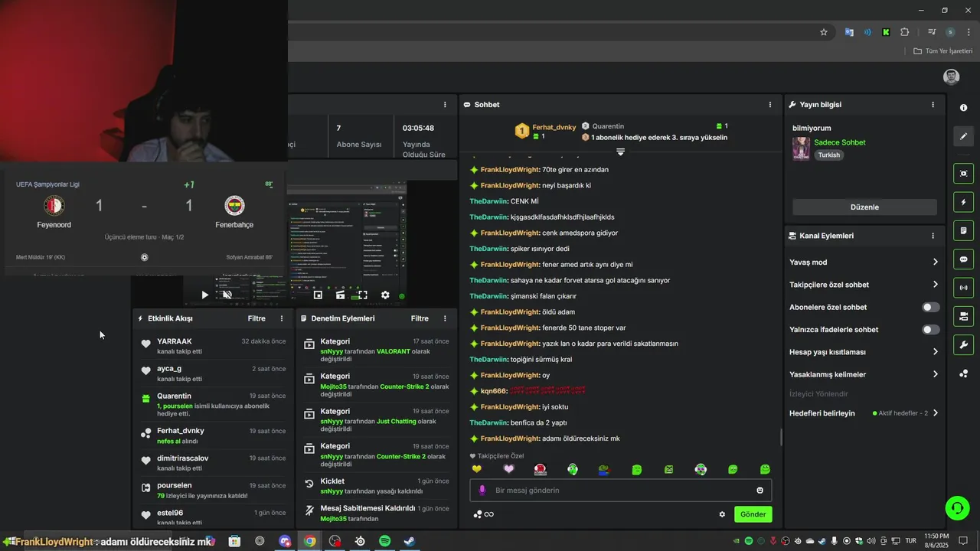Enable theater mode in preview player

(x=341, y=295)
